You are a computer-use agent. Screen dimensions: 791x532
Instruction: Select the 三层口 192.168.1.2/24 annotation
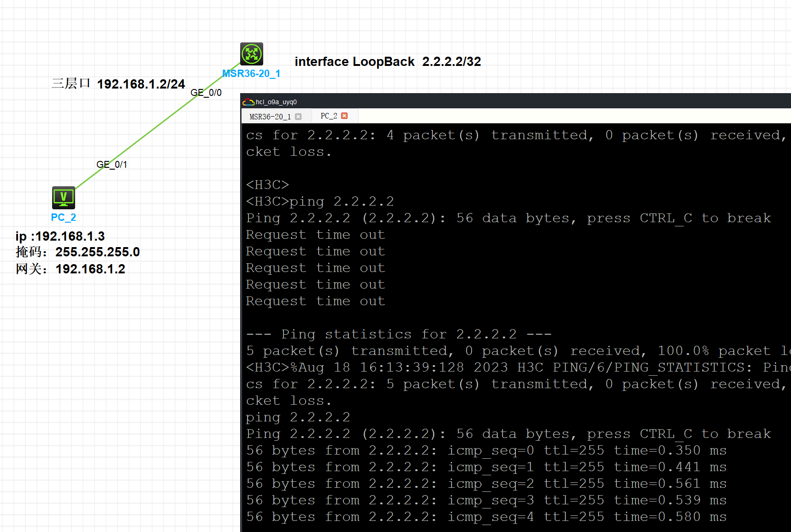[x=118, y=84]
